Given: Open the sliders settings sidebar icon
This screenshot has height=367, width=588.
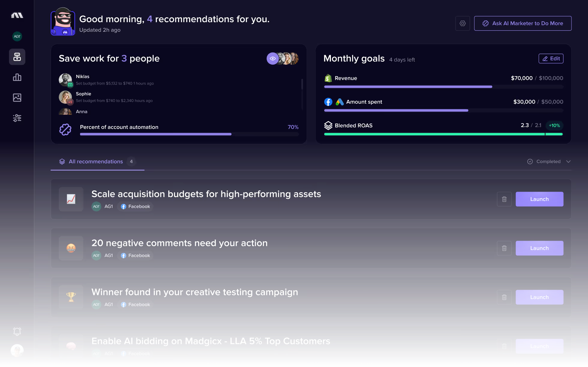Looking at the screenshot, I should [17, 118].
